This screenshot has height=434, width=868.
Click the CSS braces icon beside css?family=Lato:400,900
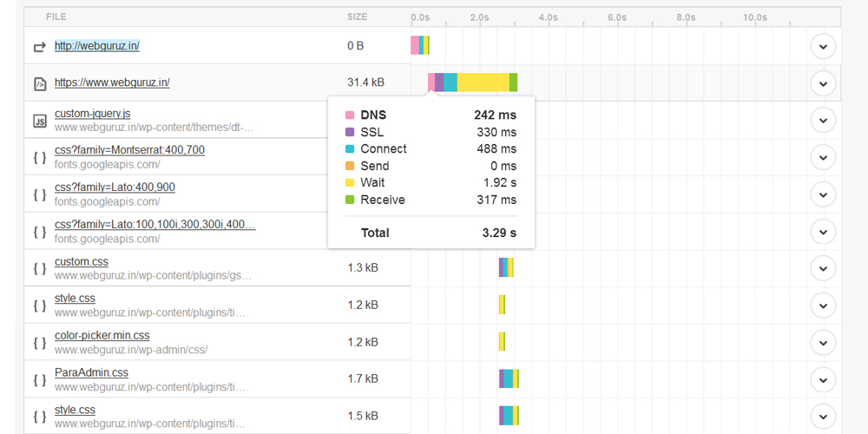tap(39, 194)
